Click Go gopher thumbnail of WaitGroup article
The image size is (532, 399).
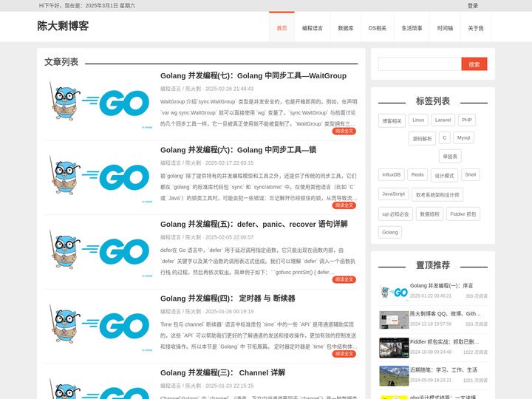[x=99, y=103]
